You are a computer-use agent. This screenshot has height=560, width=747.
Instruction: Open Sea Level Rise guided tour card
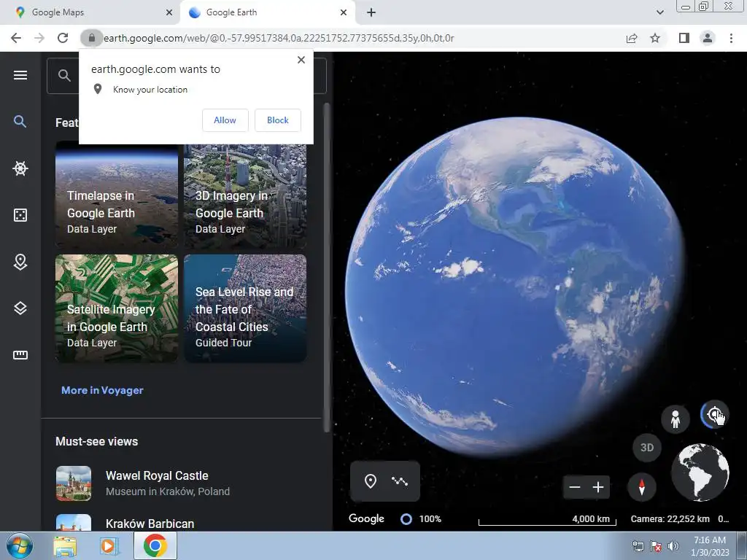pyautogui.click(x=245, y=308)
